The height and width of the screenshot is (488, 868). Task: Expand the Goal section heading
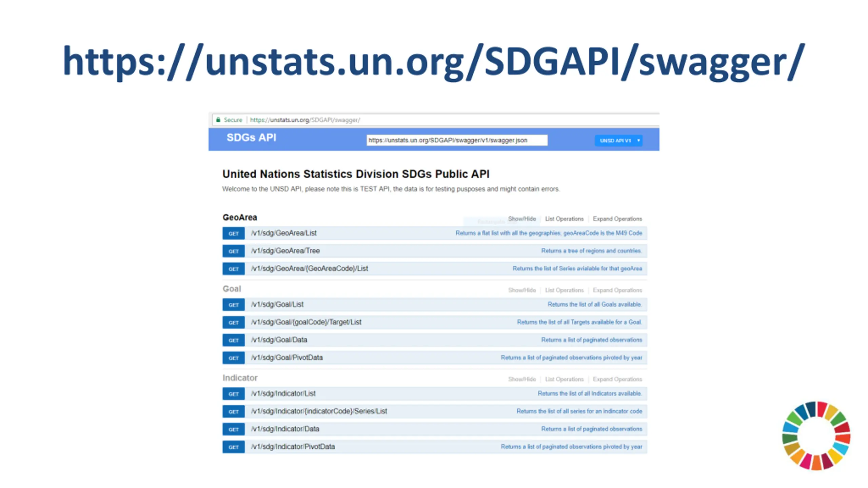tap(232, 289)
